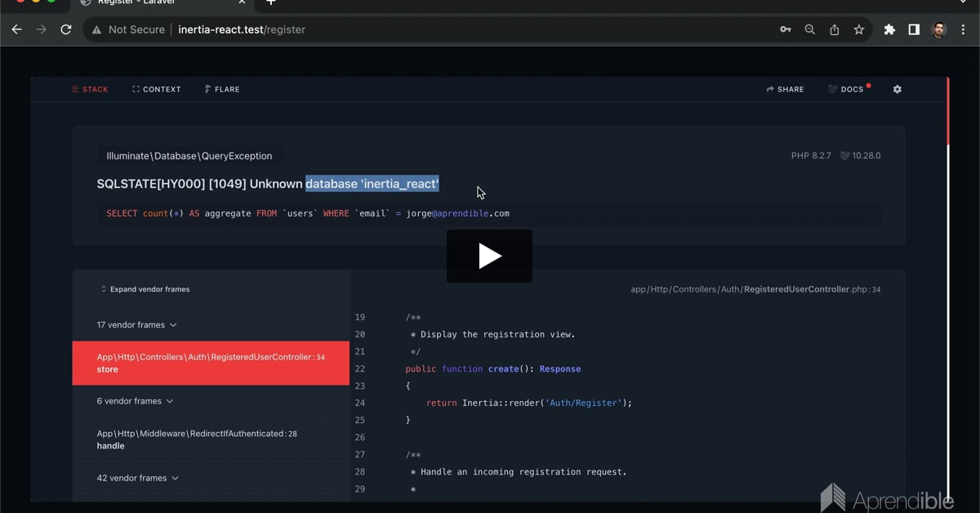The height and width of the screenshot is (513, 980).
Task: Open the RegisteredUserController.php:34 file path link
Action: click(756, 289)
